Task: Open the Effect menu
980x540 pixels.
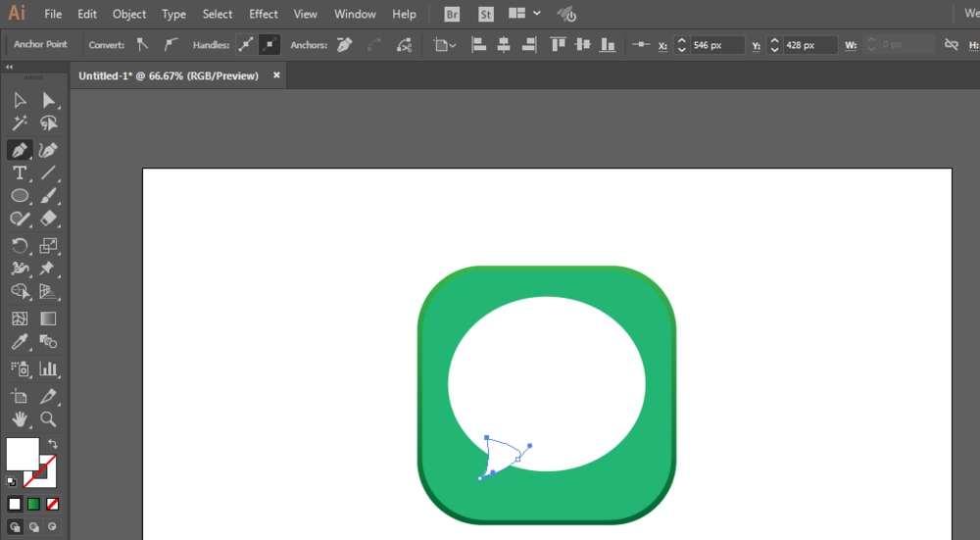Action: (x=263, y=14)
